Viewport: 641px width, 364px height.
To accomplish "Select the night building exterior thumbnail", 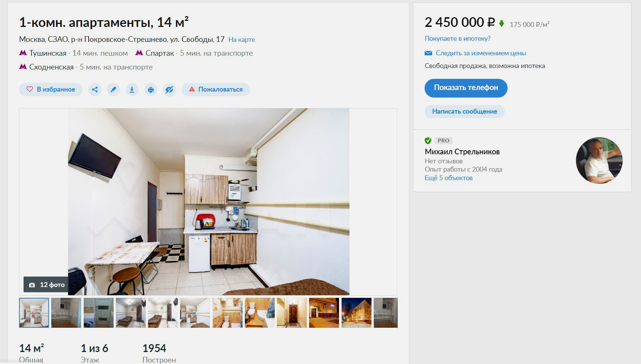I will (x=357, y=313).
